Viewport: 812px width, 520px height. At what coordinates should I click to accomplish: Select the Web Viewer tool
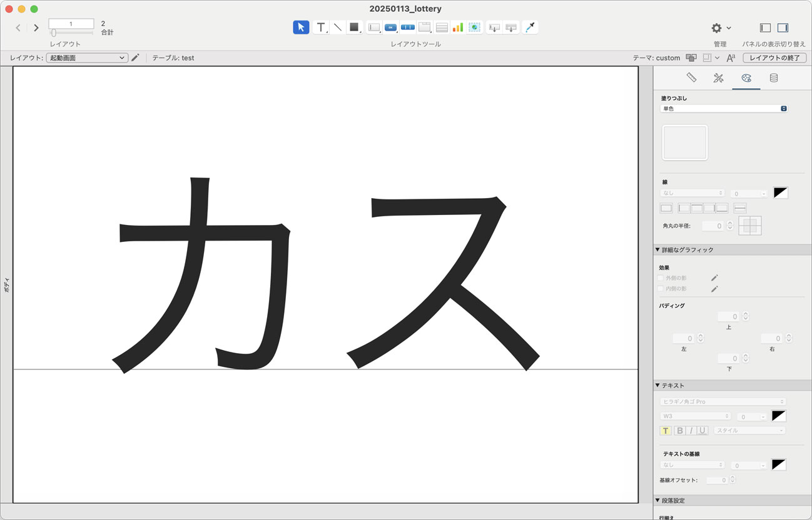[x=474, y=27]
